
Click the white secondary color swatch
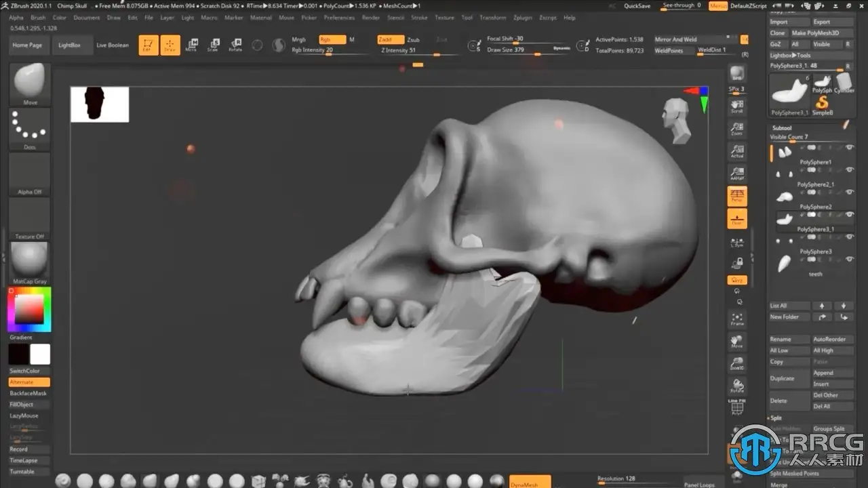pyautogui.click(x=40, y=354)
